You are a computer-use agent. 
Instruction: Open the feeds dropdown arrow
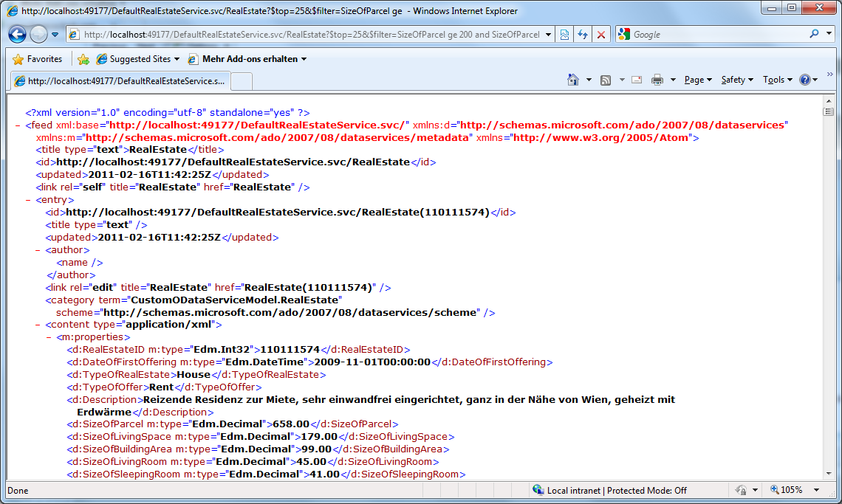click(622, 80)
